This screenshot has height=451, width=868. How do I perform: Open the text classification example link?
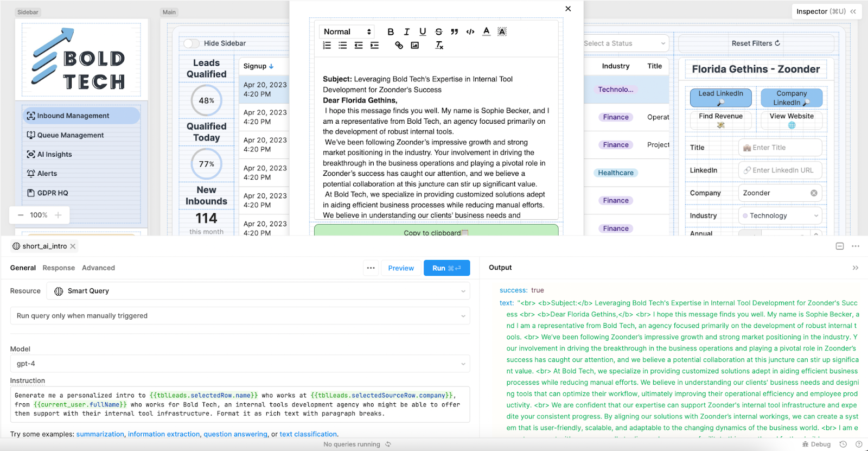click(308, 434)
